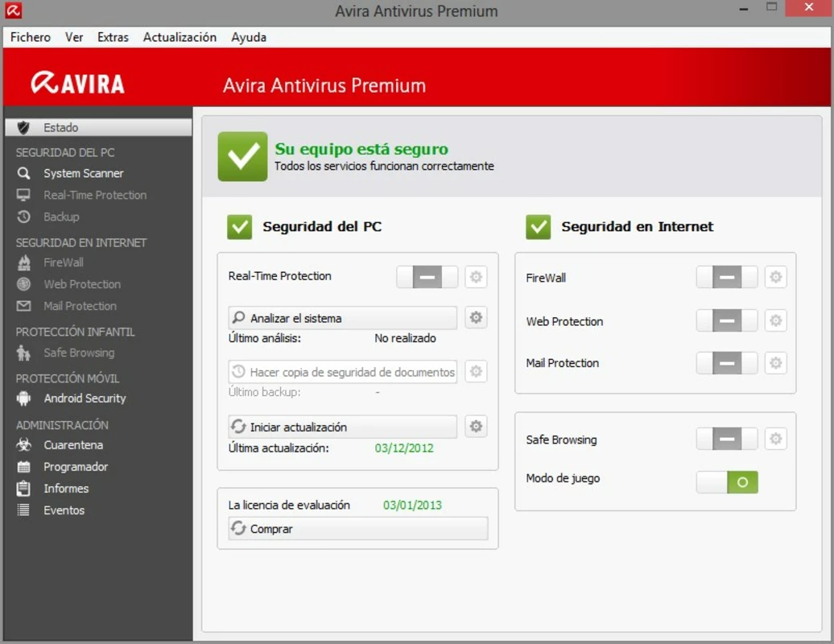Open Safe Browsing settings gear in main panel
The image size is (834, 644).
(x=775, y=439)
